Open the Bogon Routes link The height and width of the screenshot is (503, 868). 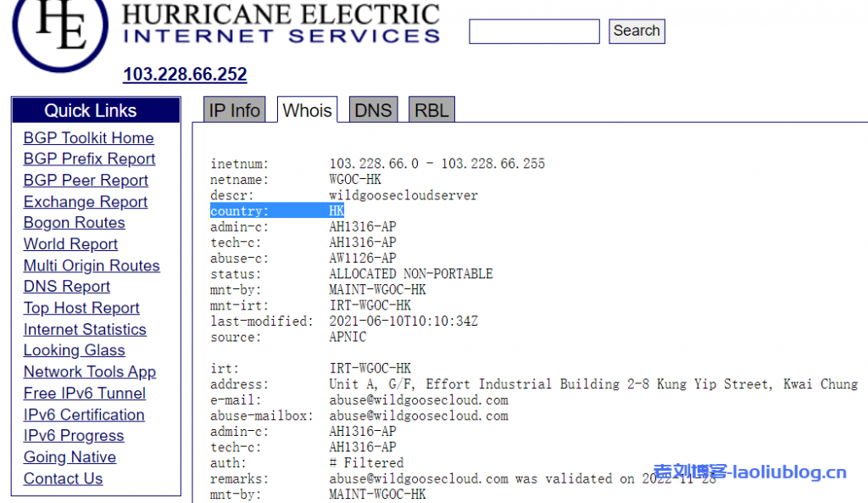[x=74, y=223]
